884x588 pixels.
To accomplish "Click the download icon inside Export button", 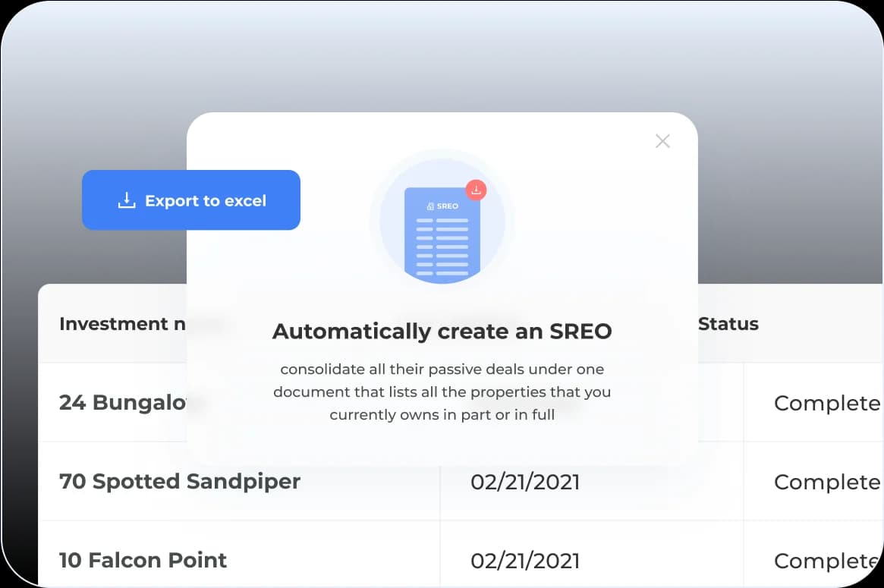I will click(126, 200).
